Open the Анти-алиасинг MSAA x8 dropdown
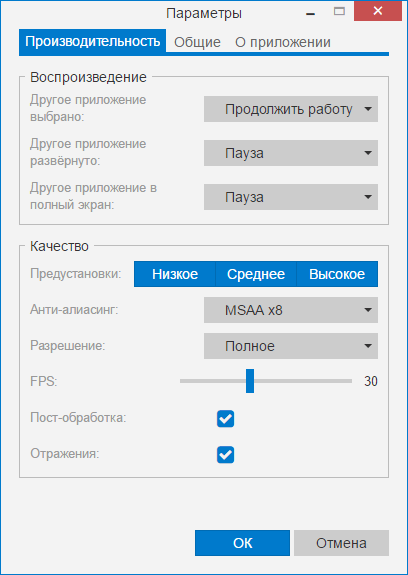Viewport: 408px width, 575px height. (291, 310)
